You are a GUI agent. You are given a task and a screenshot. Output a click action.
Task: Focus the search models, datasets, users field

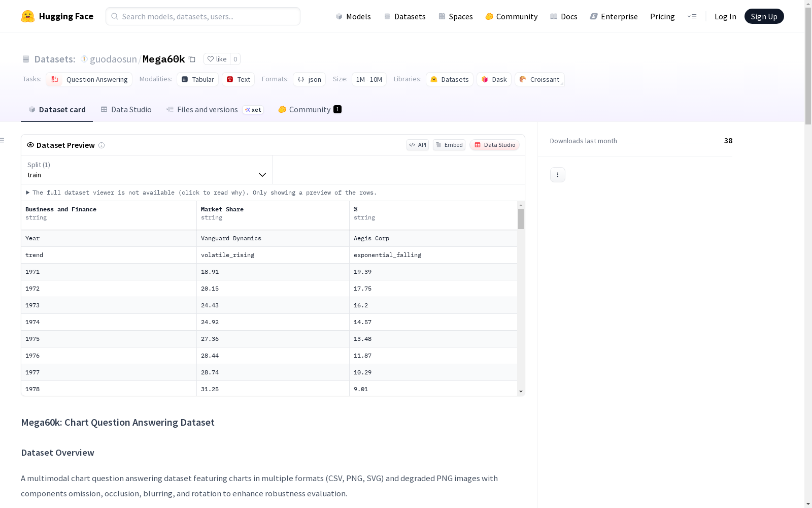[203, 16]
